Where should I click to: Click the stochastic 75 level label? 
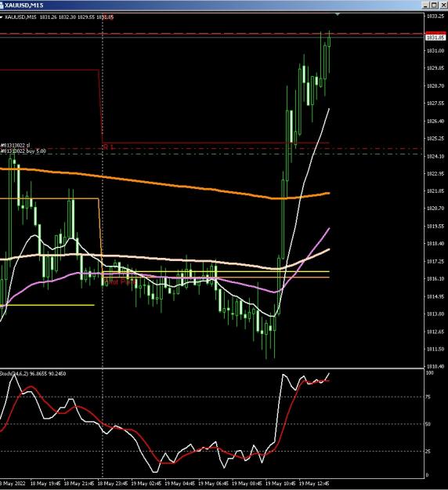[x=428, y=397]
